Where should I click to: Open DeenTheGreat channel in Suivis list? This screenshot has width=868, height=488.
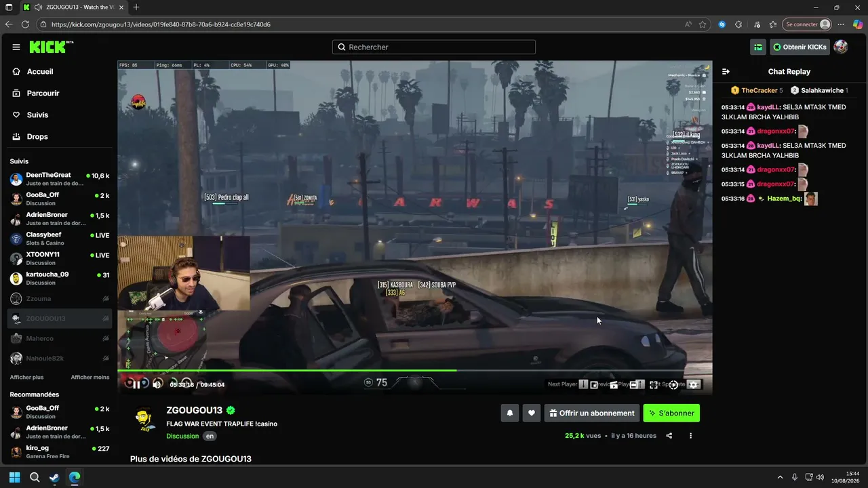click(x=60, y=179)
